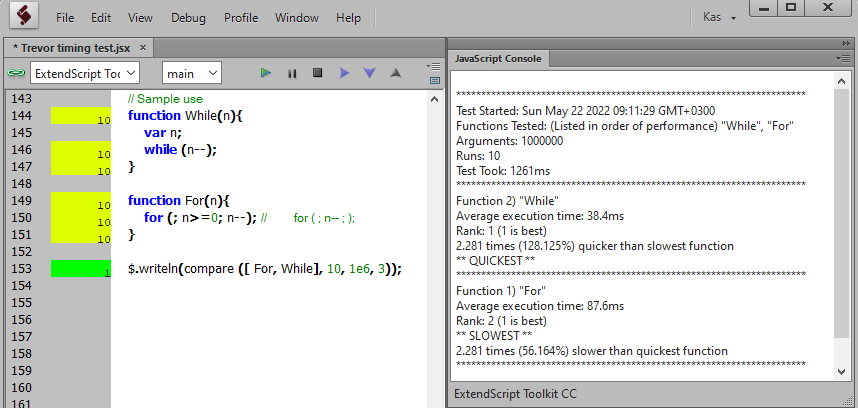Click "Average execution time: 38.4ms" in console
This screenshot has width=858, height=408.
pyautogui.click(x=540, y=215)
